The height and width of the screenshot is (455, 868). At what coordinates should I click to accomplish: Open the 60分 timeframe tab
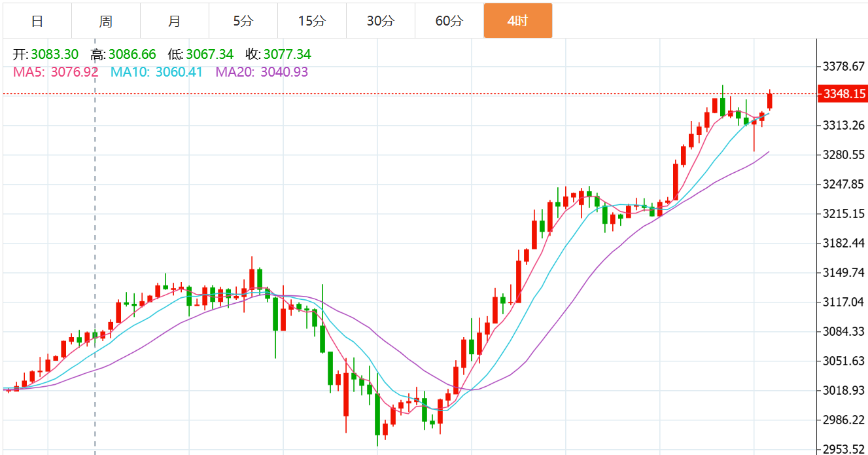pos(449,21)
